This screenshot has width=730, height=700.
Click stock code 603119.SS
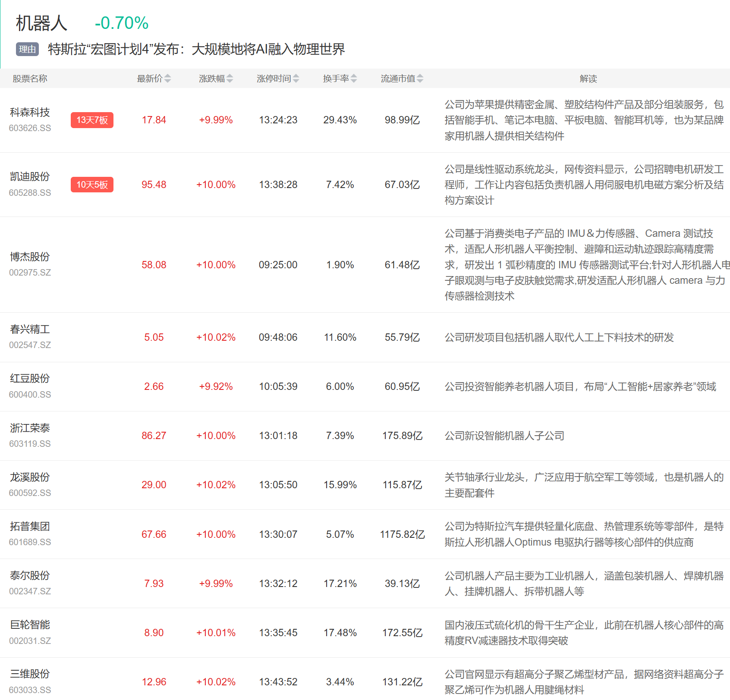click(30, 444)
